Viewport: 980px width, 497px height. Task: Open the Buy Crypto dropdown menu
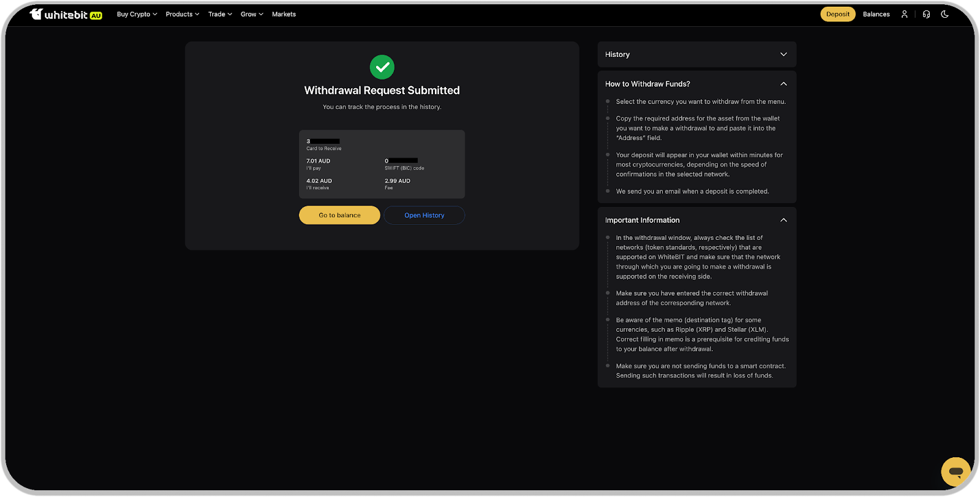click(137, 14)
